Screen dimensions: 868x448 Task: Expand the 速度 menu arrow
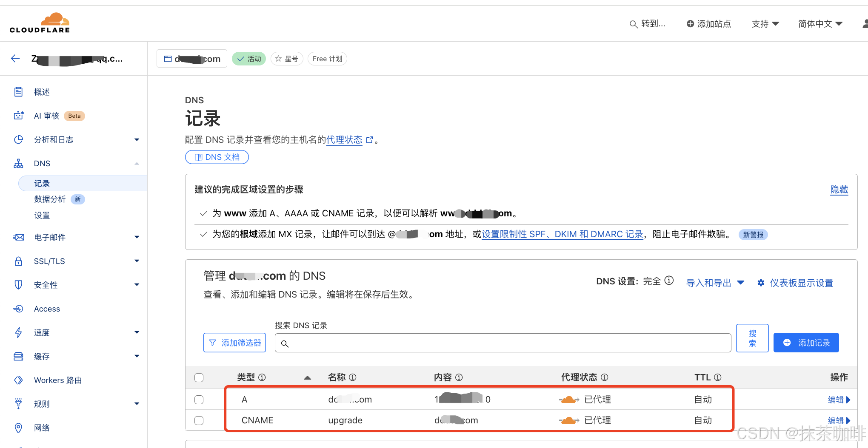click(x=137, y=332)
